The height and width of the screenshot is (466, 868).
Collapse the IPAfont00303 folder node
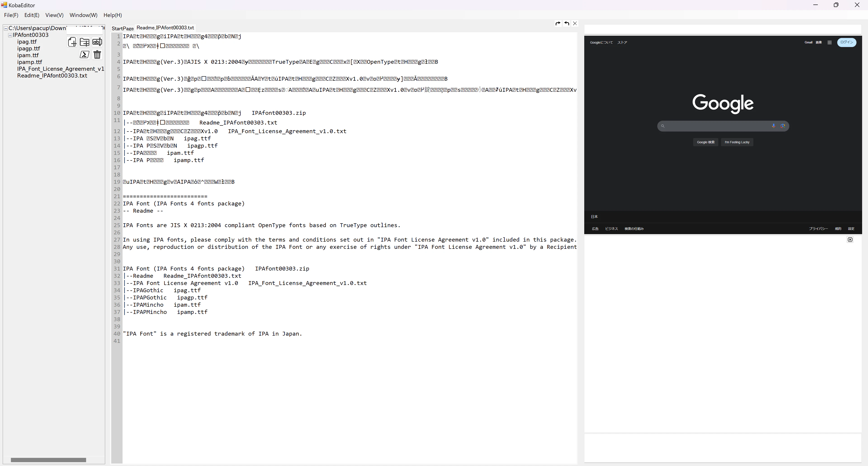(x=10, y=35)
